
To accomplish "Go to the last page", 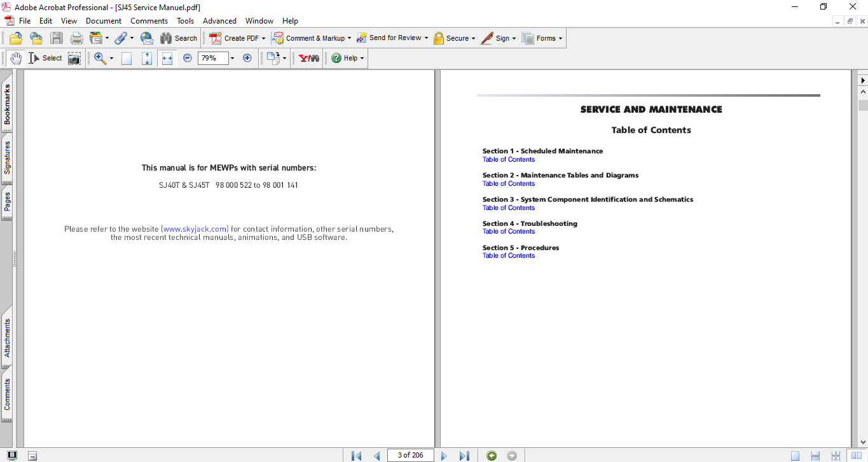I will [464, 456].
